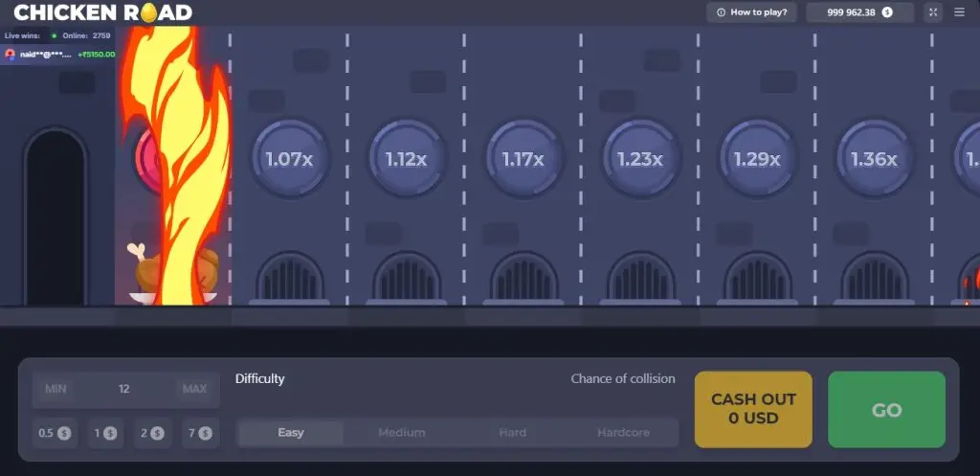The width and height of the screenshot is (980, 476).
Task: Click the sewer grate under 1.29x
Action: click(758, 278)
